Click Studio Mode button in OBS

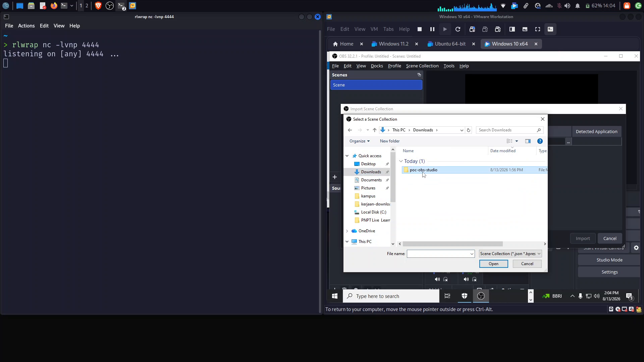coord(609,260)
